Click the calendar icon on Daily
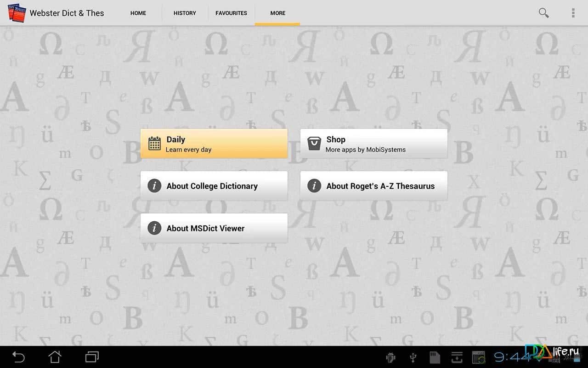588x368 pixels. point(154,144)
